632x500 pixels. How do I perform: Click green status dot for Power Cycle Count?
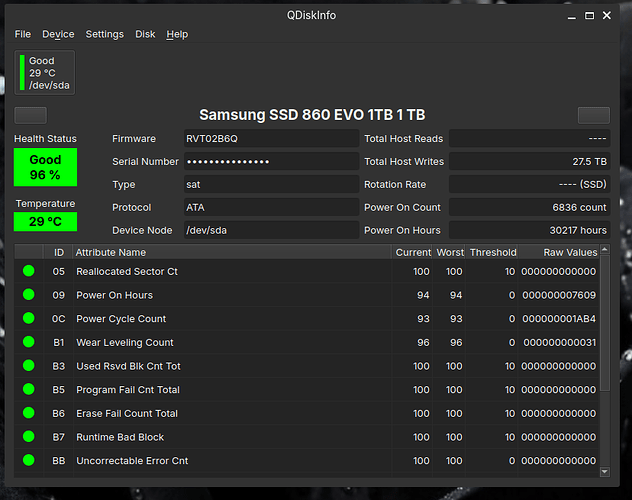29,318
